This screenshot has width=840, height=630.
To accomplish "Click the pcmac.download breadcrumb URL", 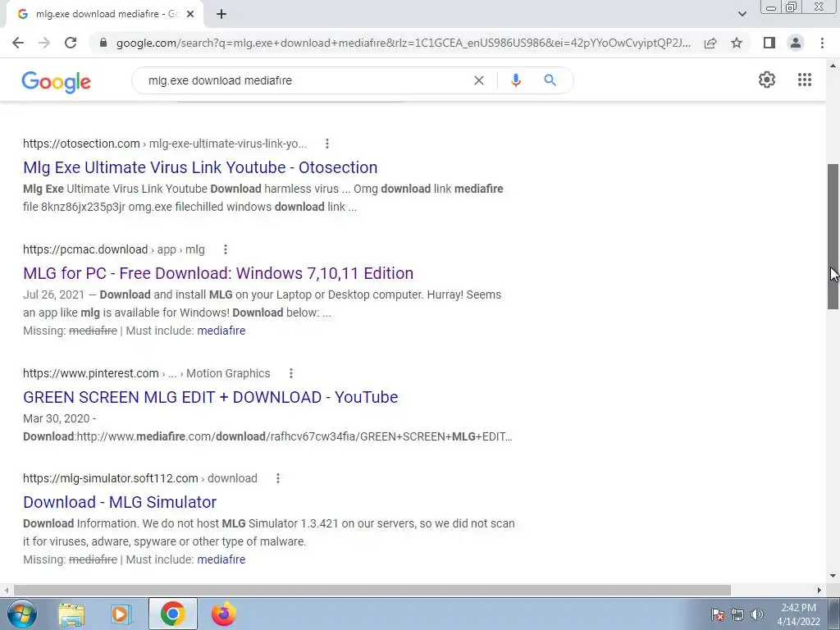I will point(113,249).
